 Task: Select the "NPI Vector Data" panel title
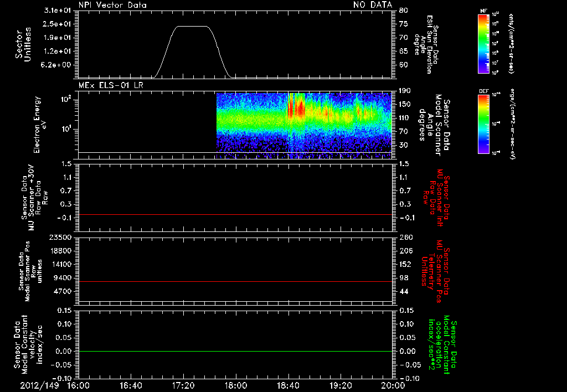coord(113,5)
